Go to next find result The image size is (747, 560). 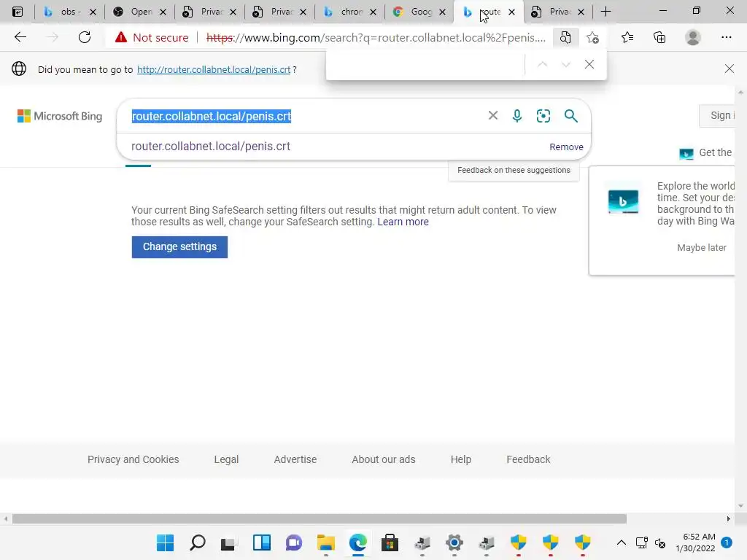(566, 64)
